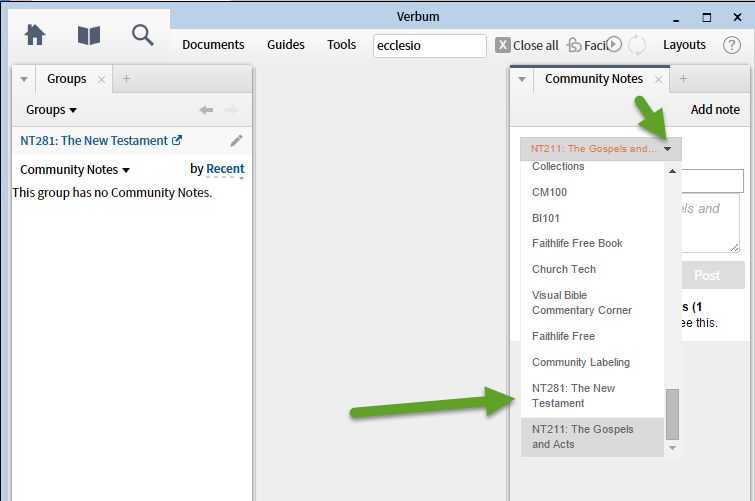Open the Groups panel menu triangle
The height and width of the screenshot is (501, 755).
point(24,79)
